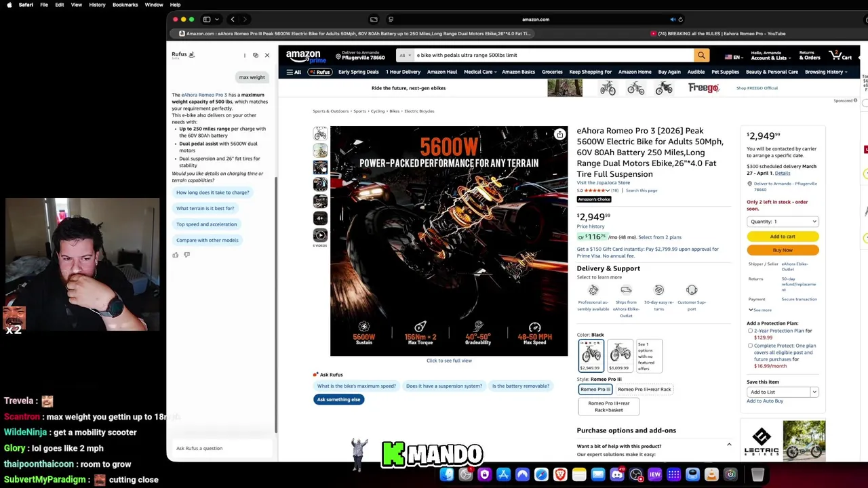Open Mail from the Dock
The width and height of the screenshot is (868, 488).
coord(598,474)
